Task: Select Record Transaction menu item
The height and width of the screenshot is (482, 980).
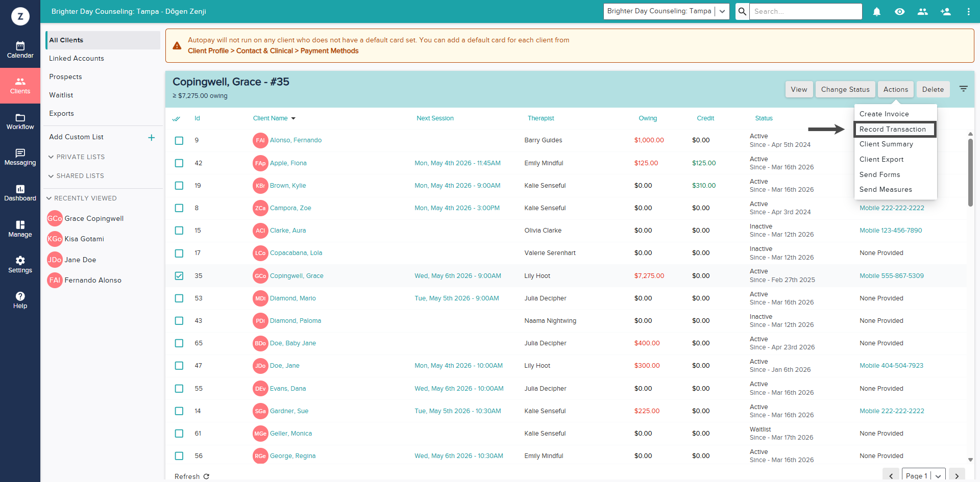Action: click(895, 129)
